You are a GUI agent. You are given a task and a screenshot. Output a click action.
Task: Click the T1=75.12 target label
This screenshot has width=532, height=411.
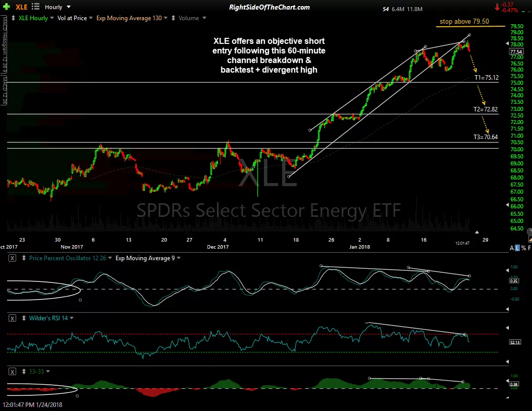pos(486,78)
